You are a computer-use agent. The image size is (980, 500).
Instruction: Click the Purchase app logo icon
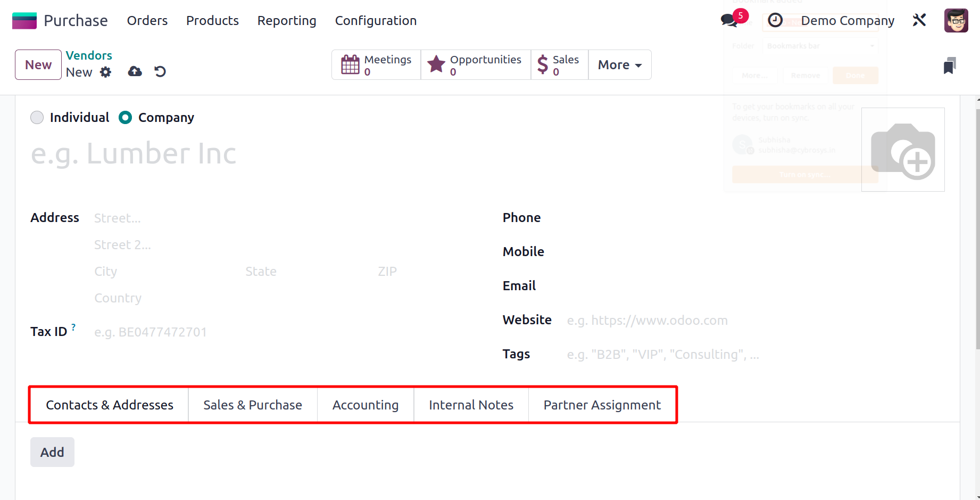(24, 21)
